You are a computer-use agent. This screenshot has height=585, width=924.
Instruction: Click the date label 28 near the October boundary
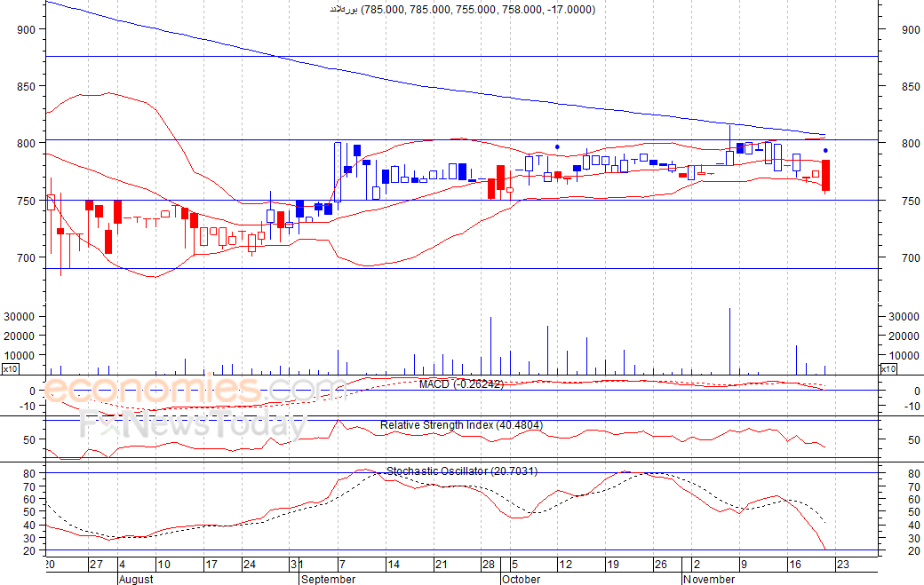489,565
